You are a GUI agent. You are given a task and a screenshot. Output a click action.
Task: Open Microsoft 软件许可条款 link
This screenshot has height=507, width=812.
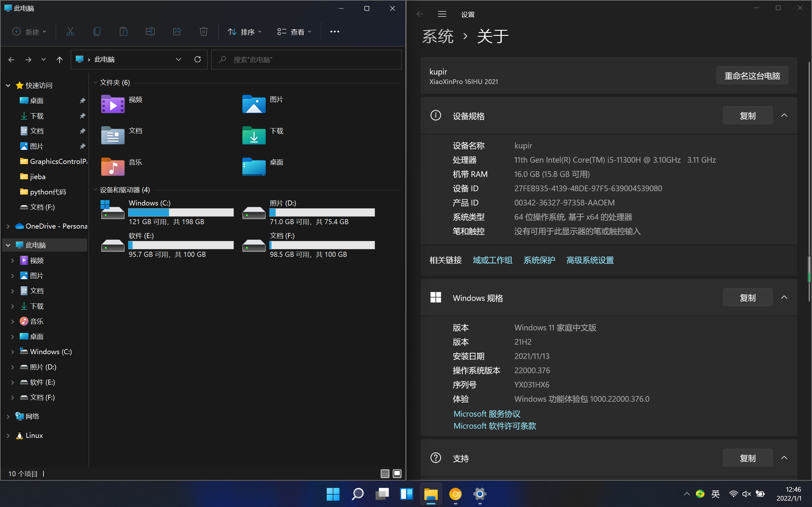pos(495,426)
